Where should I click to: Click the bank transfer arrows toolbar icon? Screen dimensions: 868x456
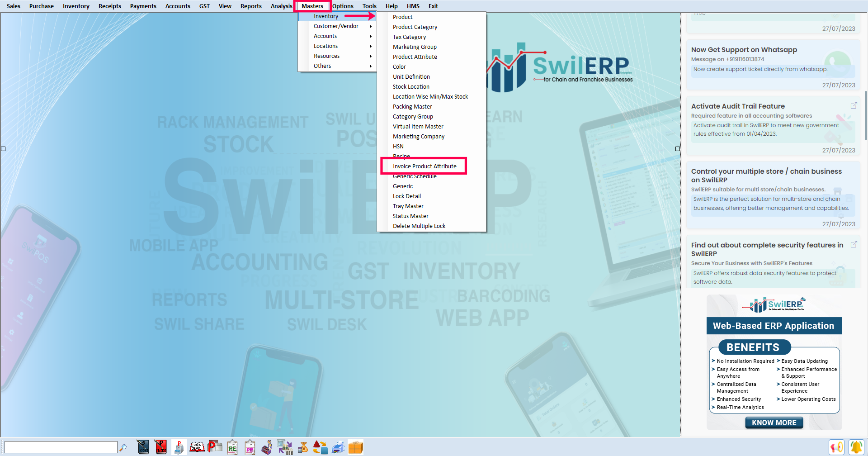tap(285, 447)
